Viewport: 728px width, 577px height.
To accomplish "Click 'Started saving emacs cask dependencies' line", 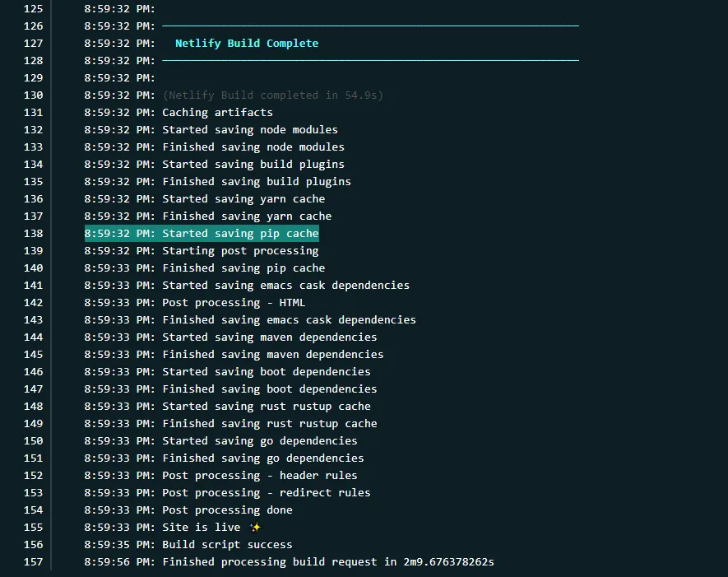I will tap(247, 286).
